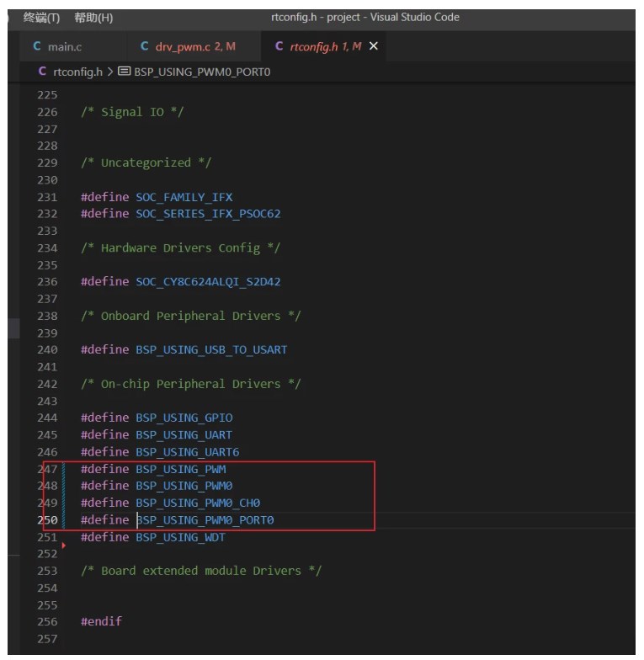Click BSP_USING_UART define on line 245
This screenshot has width=644, height=660.
pyautogui.click(x=184, y=434)
